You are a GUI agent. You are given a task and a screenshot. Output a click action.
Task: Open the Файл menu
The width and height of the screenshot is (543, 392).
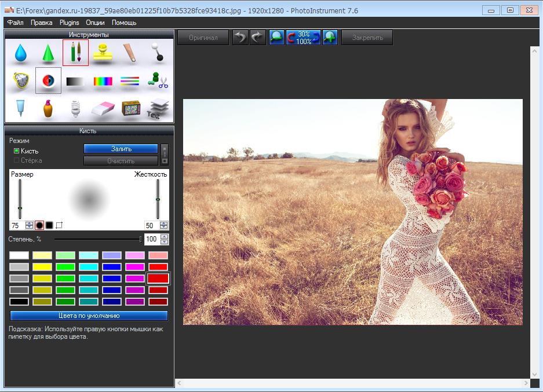(x=16, y=23)
